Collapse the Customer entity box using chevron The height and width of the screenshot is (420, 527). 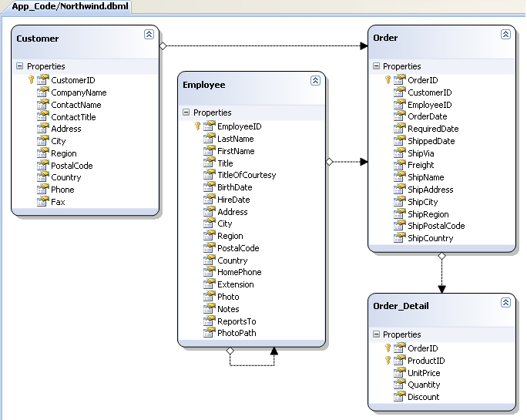pos(149,35)
